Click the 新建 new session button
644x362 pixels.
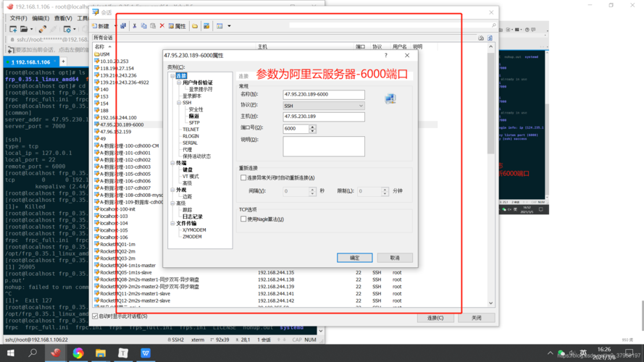point(101,26)
